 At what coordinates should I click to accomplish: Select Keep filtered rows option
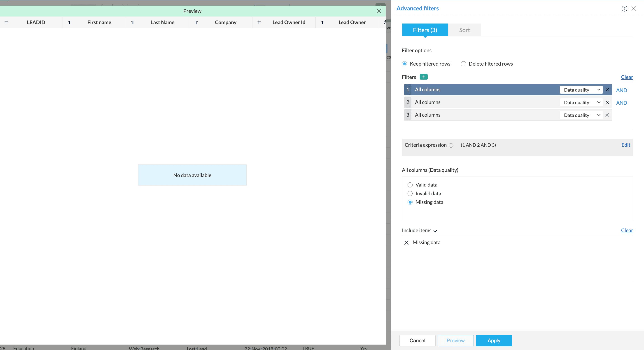click(404, 64)
